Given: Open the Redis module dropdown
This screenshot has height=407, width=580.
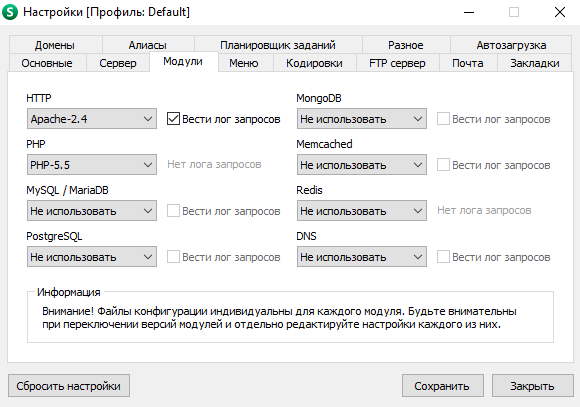Looking at the screenshot, I should click(362, 211).
